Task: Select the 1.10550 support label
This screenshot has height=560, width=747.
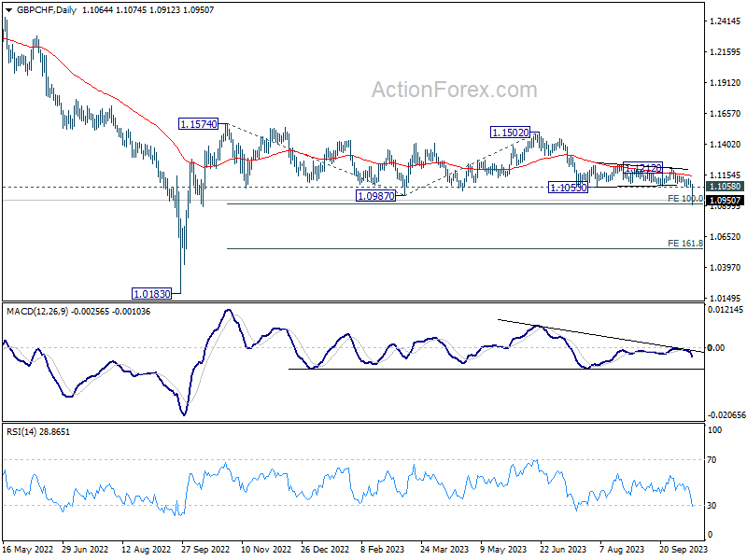Action: pos(569,188)
